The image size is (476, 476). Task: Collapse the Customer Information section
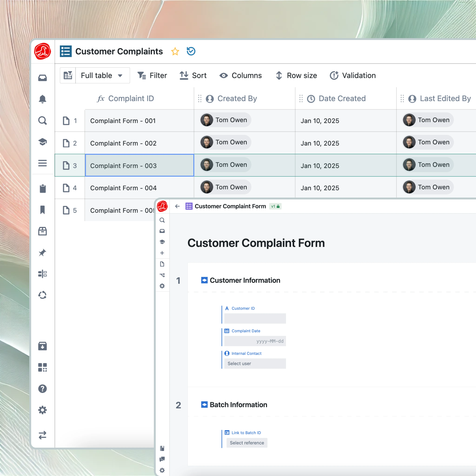tap(204, 280)
